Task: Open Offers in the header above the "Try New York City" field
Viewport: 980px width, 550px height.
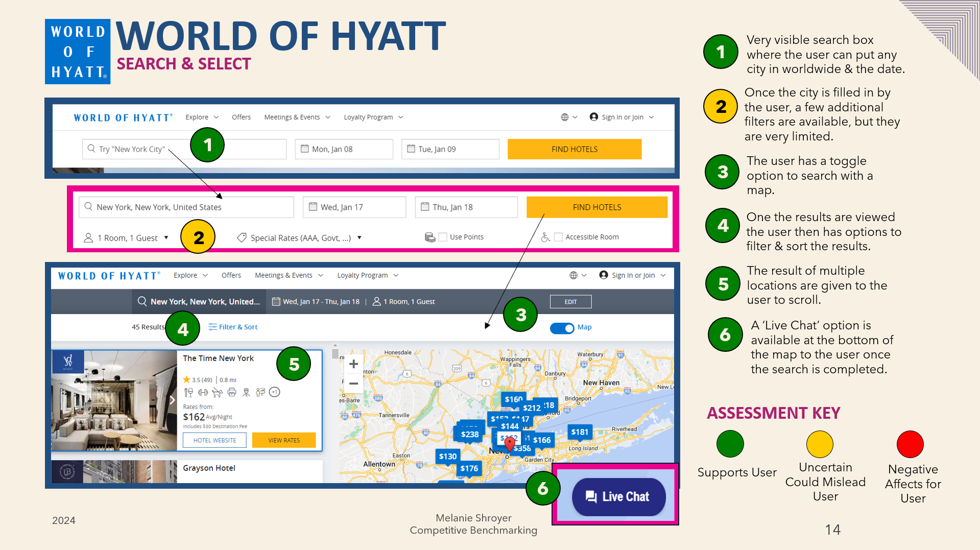Action: coord(241,117)
